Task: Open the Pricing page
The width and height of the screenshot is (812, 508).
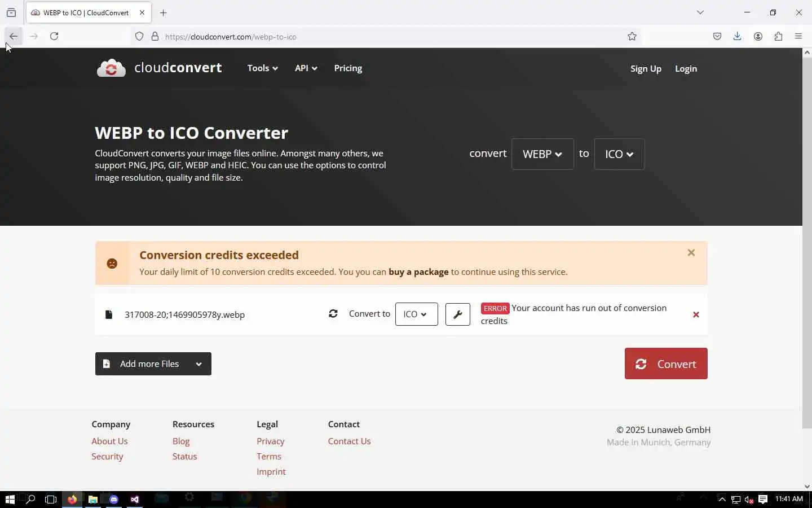Action: tap(348, 68)
